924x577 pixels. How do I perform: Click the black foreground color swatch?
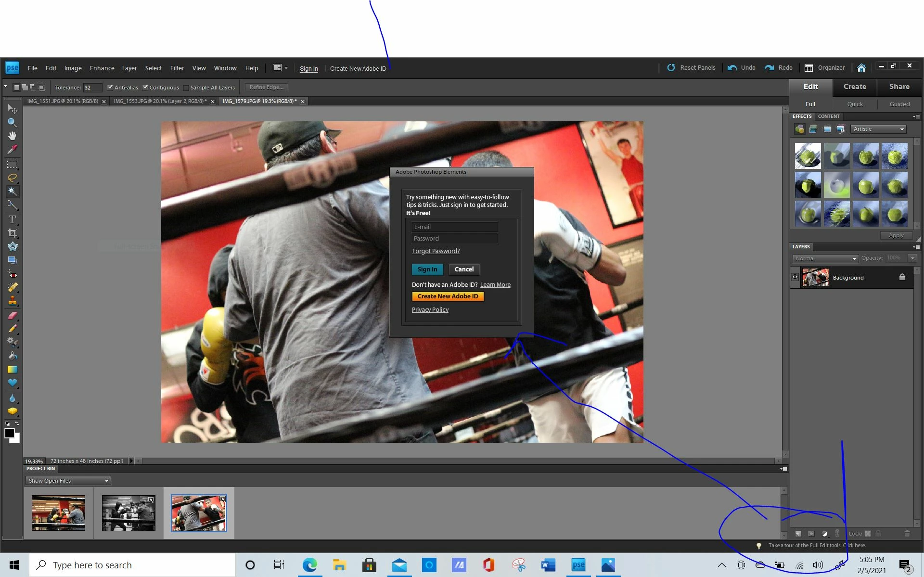pos(9,433)
